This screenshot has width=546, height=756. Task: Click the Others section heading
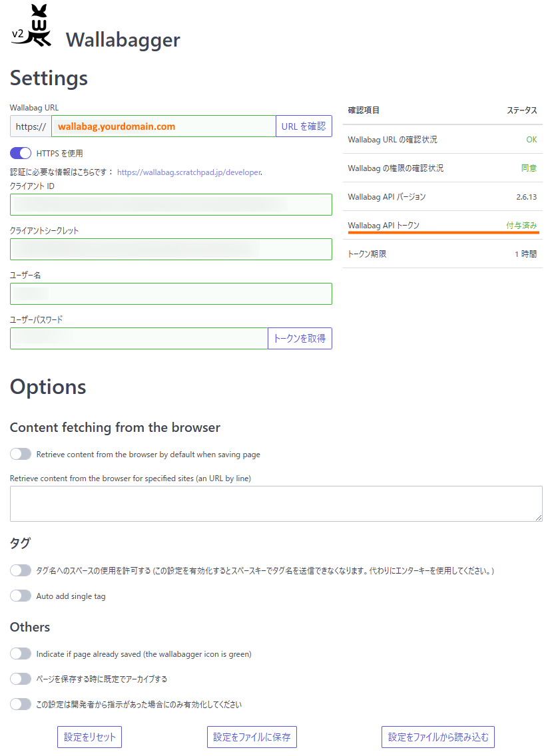(30, 627)
